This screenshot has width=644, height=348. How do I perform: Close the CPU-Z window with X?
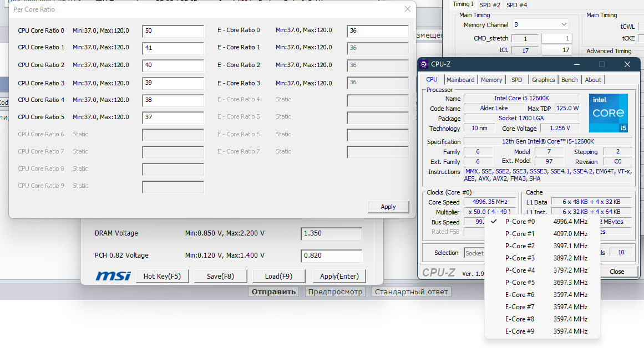click(x=627, y=64)
